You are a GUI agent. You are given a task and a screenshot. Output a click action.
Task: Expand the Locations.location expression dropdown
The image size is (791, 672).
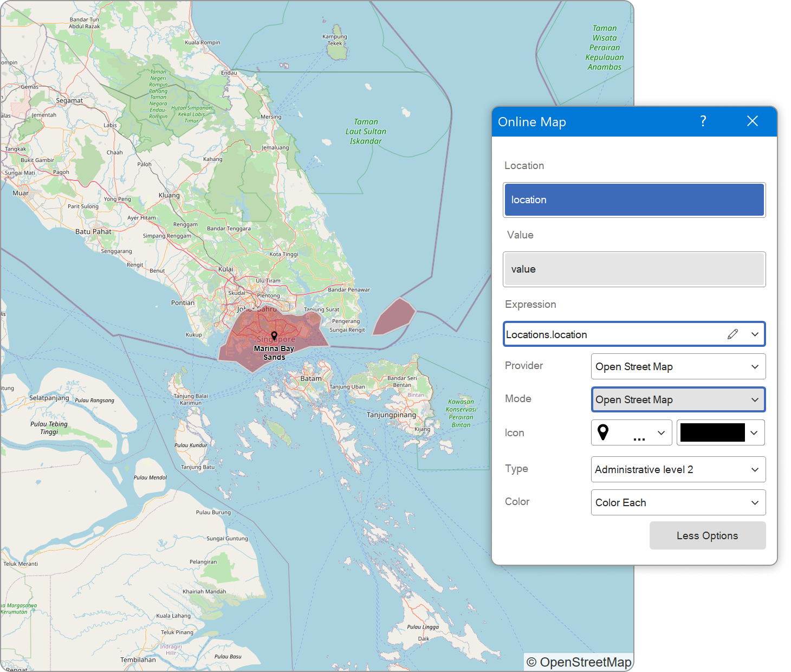pos(755,334)
